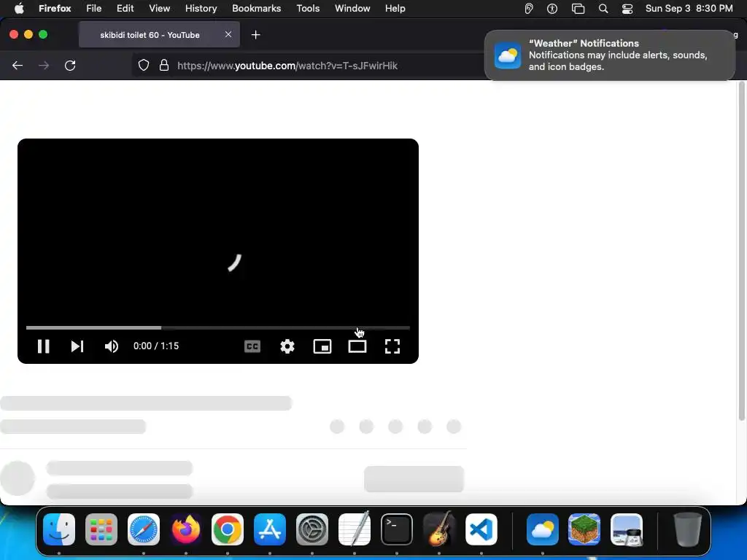Click the page vertical scrollbar
Screen dimensions: 747x560
tap(741, 252)
